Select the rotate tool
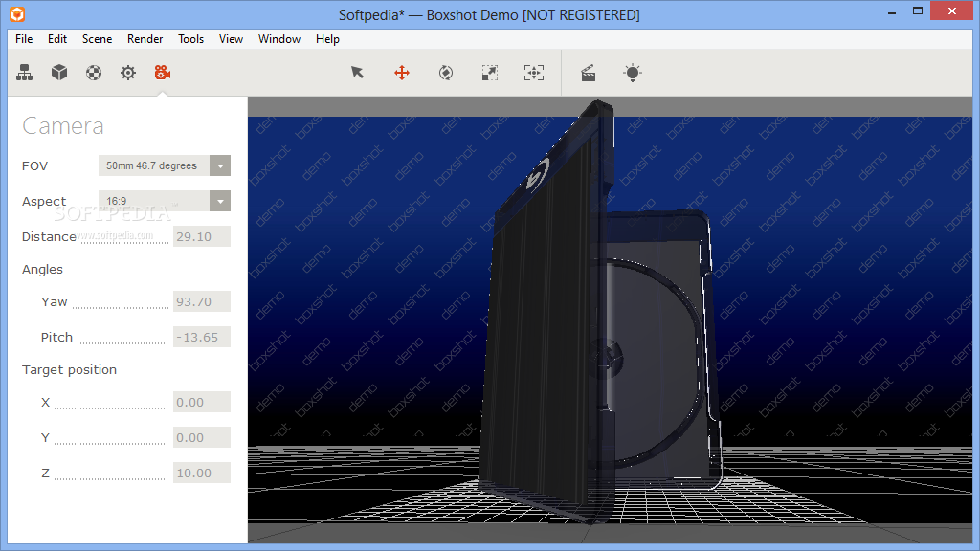The image size is (980, 551). (446, 73)
